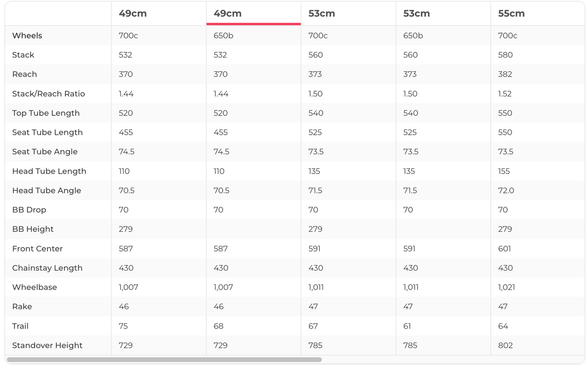The height and width of the screenshot is (365, 588).
Task: Select the 601 front center value
Action: pyautogui.click(x=504, y=249)
